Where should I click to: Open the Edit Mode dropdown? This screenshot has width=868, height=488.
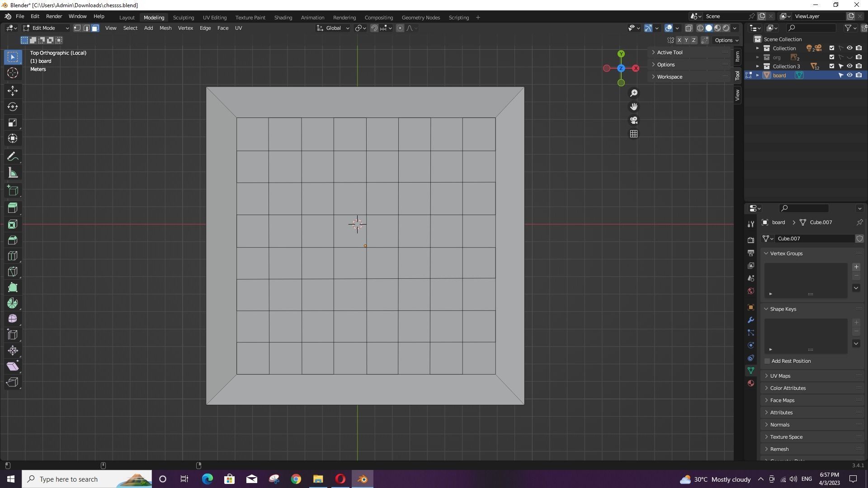click(x=46, y=28)
